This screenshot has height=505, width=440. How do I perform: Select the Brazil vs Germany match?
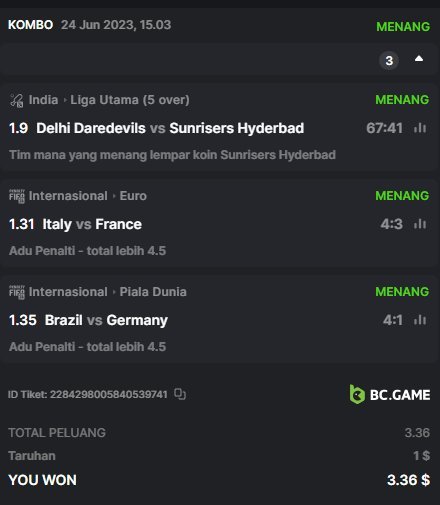click(106, 320)
